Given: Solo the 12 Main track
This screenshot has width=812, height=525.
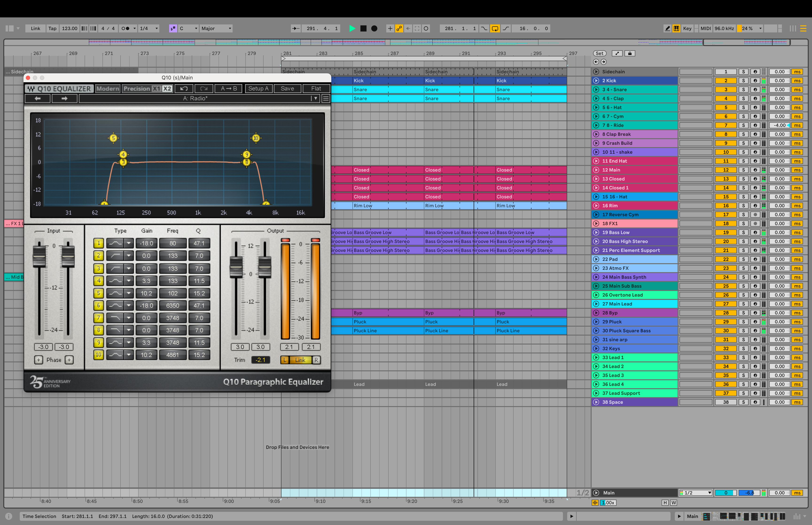Looking at the screenshot, I should (743, 170).
